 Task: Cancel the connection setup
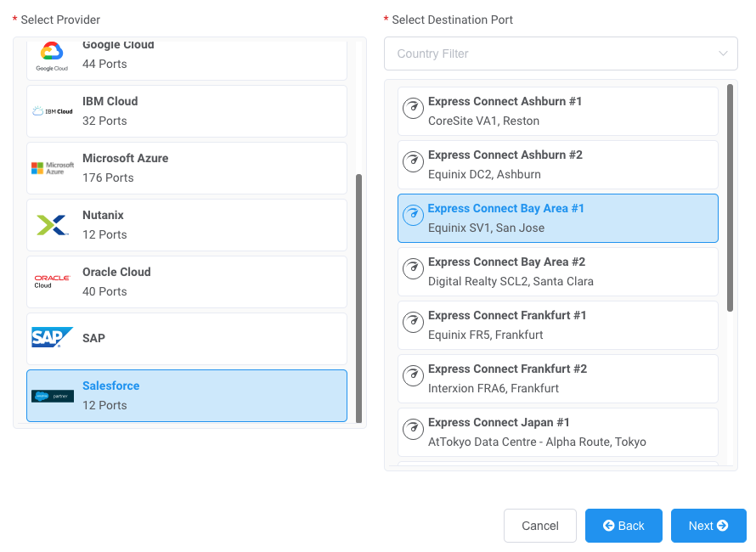[540, 526]
